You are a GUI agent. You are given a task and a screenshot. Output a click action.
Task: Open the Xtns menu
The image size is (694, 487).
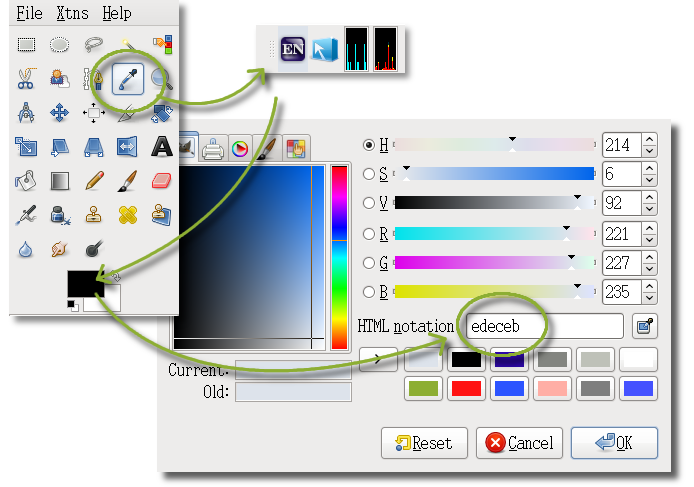[x=71, y=14]
